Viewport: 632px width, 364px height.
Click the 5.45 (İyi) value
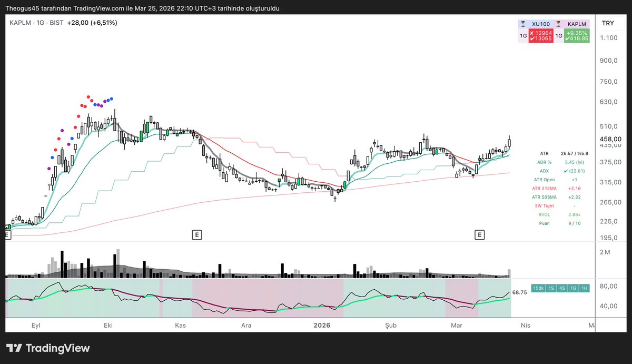575,162
